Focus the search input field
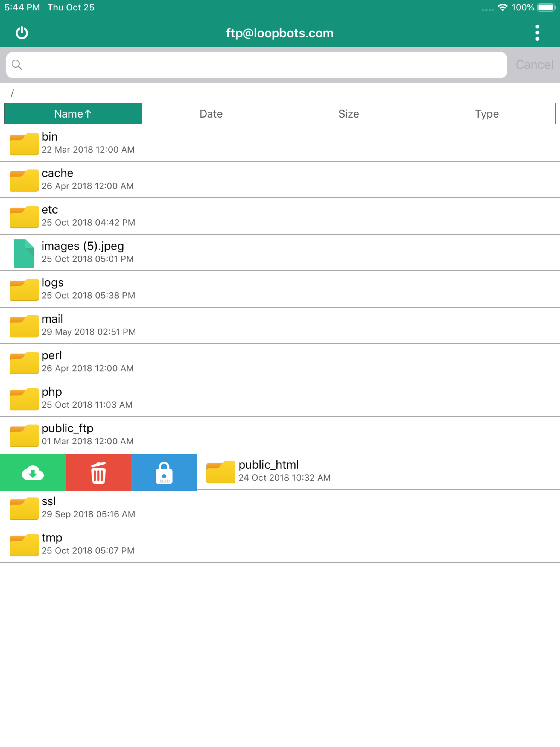The height and width of the screenshot is (747, 560). tap(263, 65)
